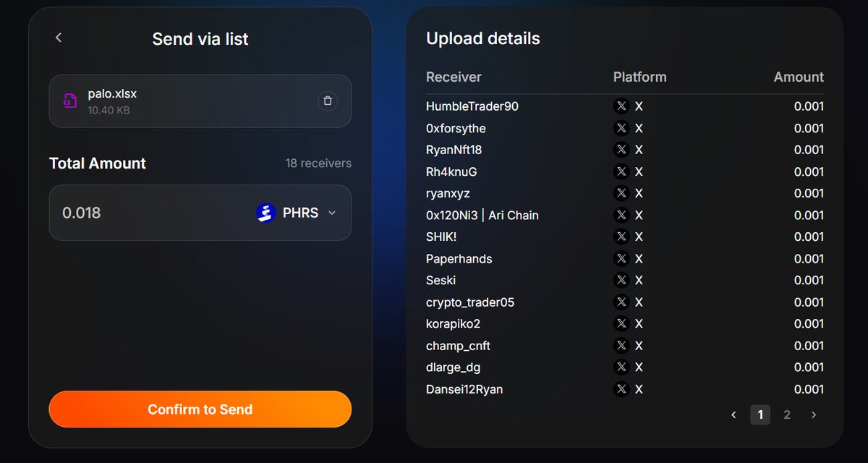Image resolution: width=868 pixels, height=463 pixels.
Task: Select receiver ryanxyz
Action: pos(448,193)
